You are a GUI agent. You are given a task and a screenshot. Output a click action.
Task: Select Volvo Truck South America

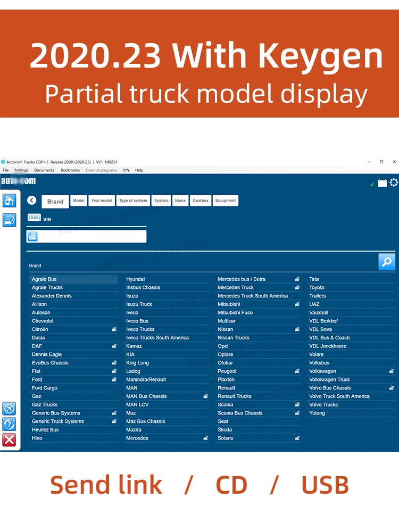(351, 396)
